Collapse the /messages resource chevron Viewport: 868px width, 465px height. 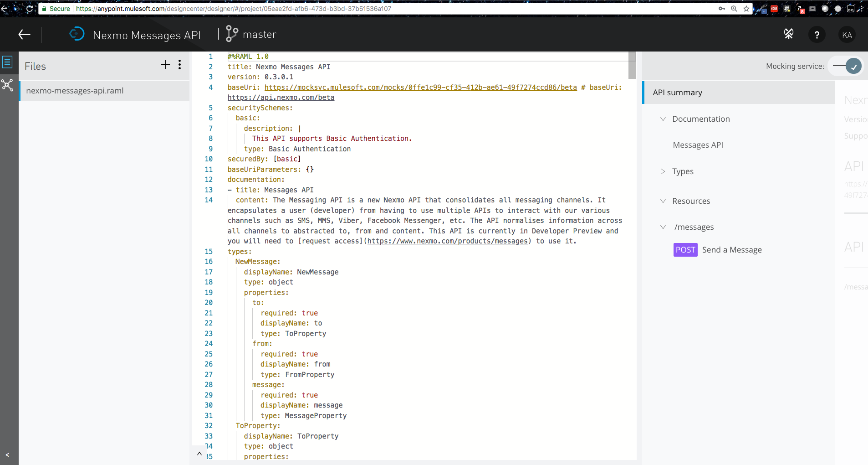(663, 227)
